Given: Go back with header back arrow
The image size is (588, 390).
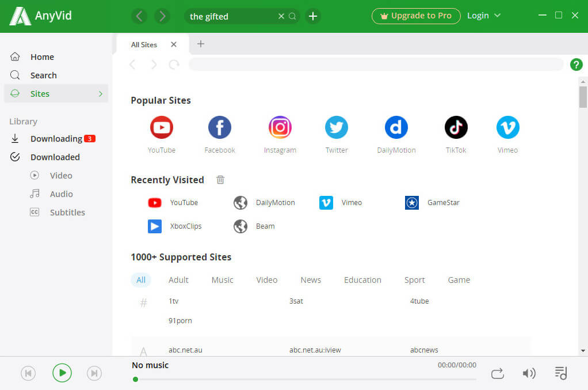Looking at the screenshot, I should (139, 16).
